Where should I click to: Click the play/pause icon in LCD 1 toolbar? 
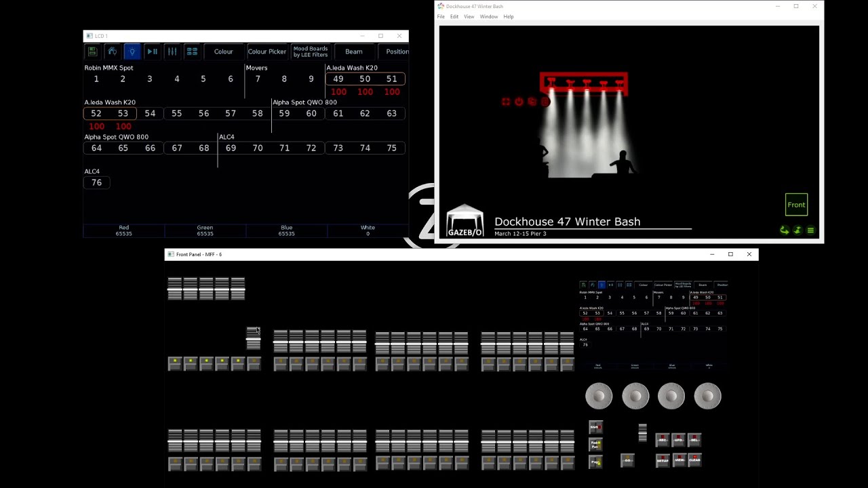pyautogui.click(x=153, y=52)
